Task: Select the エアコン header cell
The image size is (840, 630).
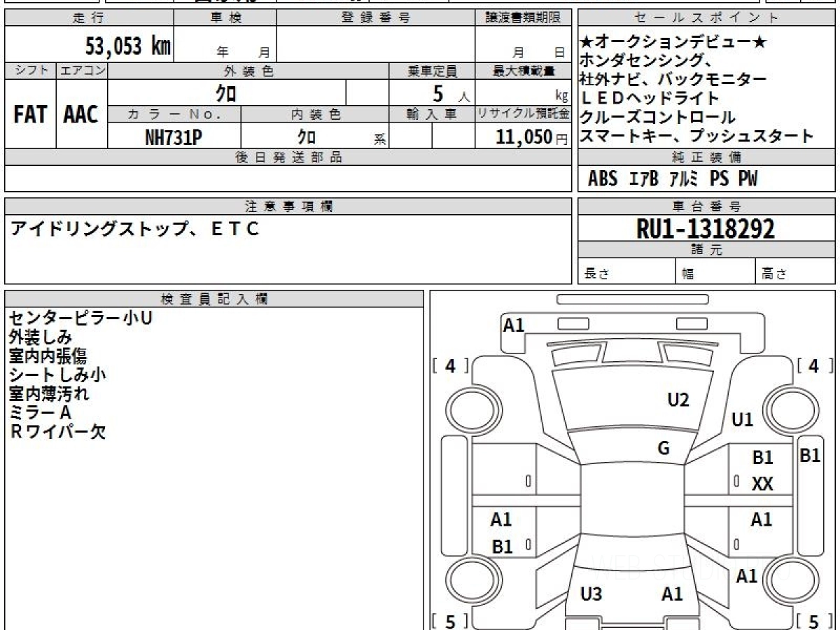Action: click(81, 71)
